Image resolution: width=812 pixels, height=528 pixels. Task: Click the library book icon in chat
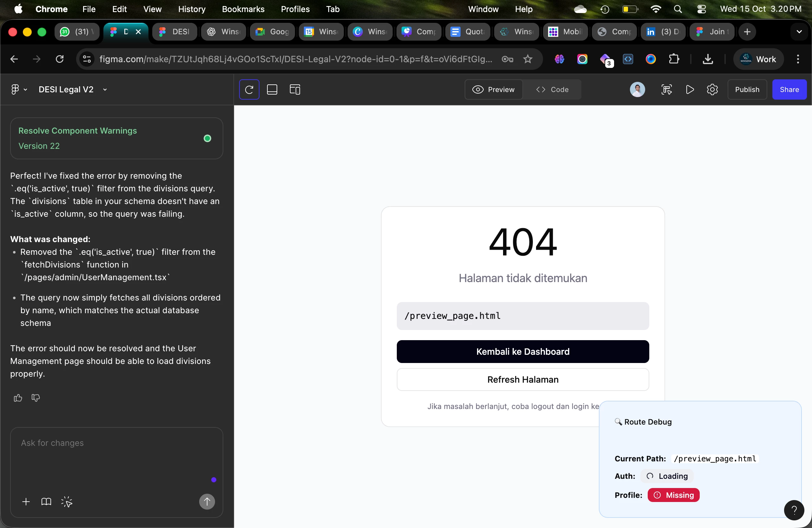(x=46, y=502)
